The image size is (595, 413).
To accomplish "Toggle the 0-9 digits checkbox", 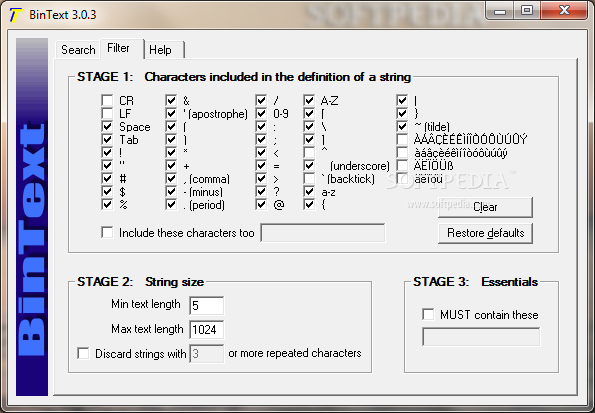I will point(261,113).
